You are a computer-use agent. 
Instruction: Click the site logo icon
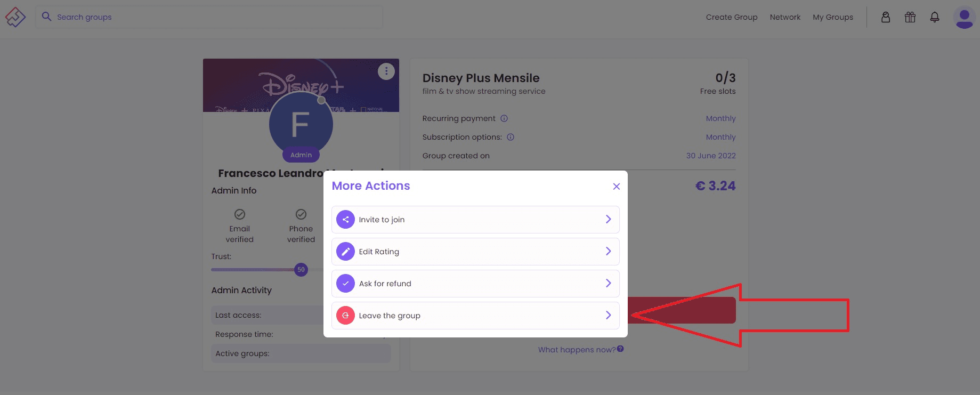coord(15,17)
